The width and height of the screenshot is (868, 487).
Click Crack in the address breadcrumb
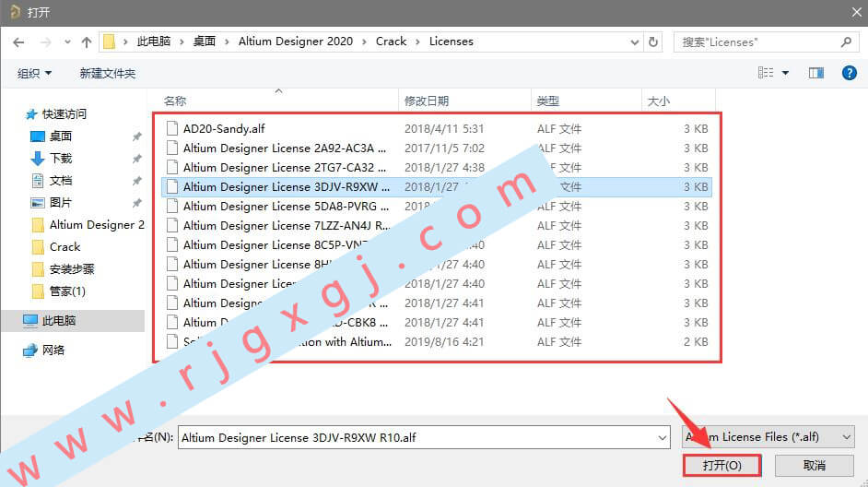(x=391, y=42)
